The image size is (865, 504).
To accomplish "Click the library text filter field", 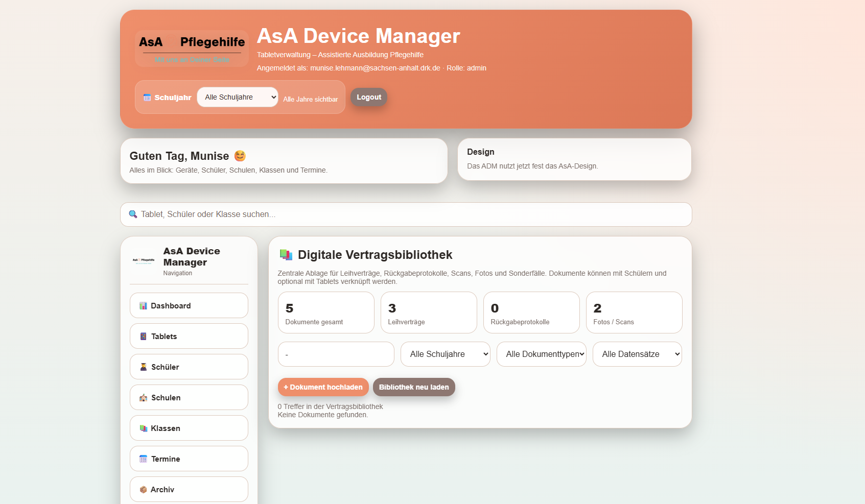I will [x=336, y=354].
